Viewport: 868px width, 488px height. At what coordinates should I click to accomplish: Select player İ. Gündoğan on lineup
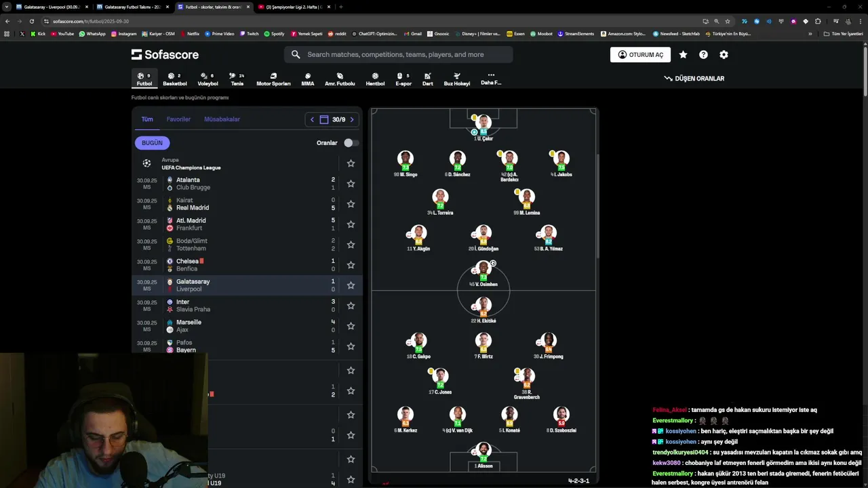[x=484, y=238]
